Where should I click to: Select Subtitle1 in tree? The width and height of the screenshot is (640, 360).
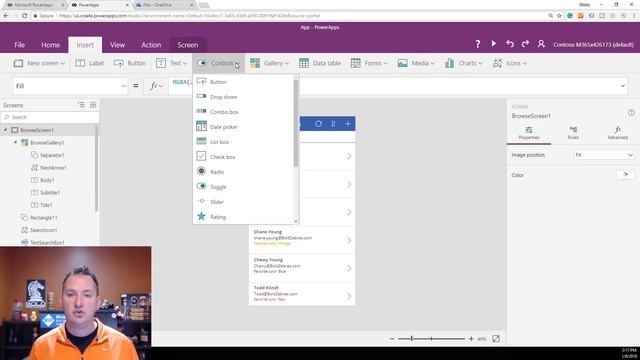tap(49, 193)
